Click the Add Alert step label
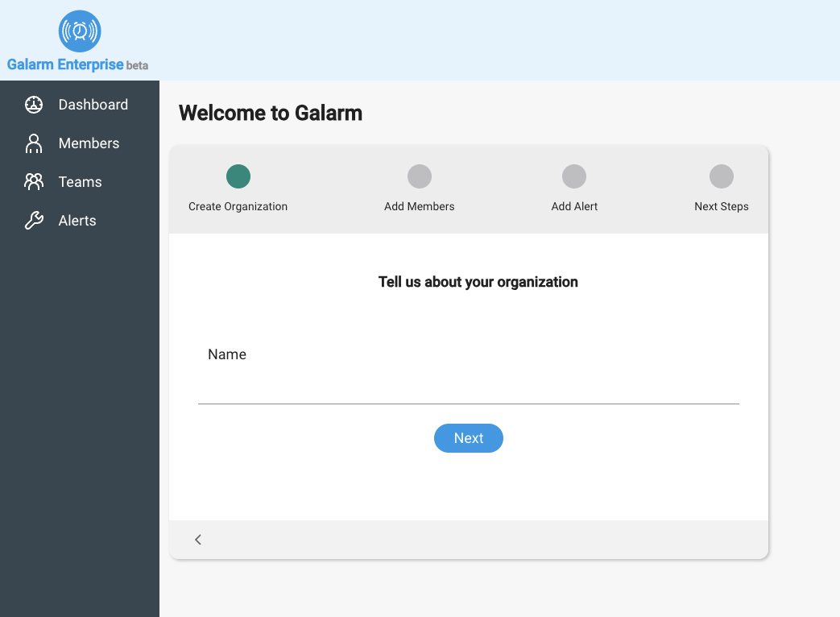840x617 pixels. point(574,207)
